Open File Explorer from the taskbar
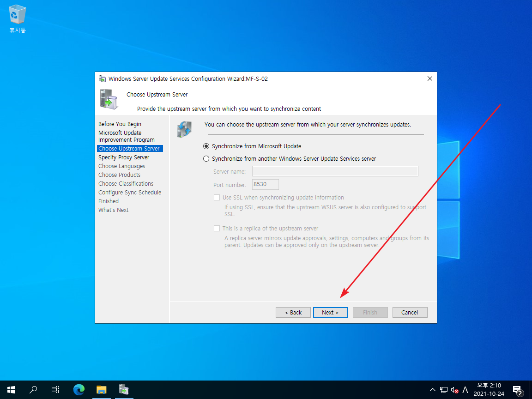The image size is (532, 399). point(102,389)
